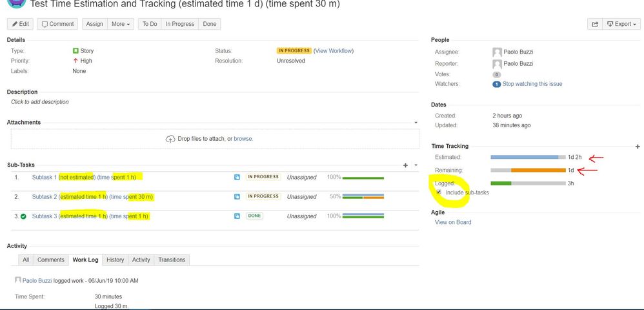Open the Export dropdown
The image size is (644, 310).
pos(621,24)
